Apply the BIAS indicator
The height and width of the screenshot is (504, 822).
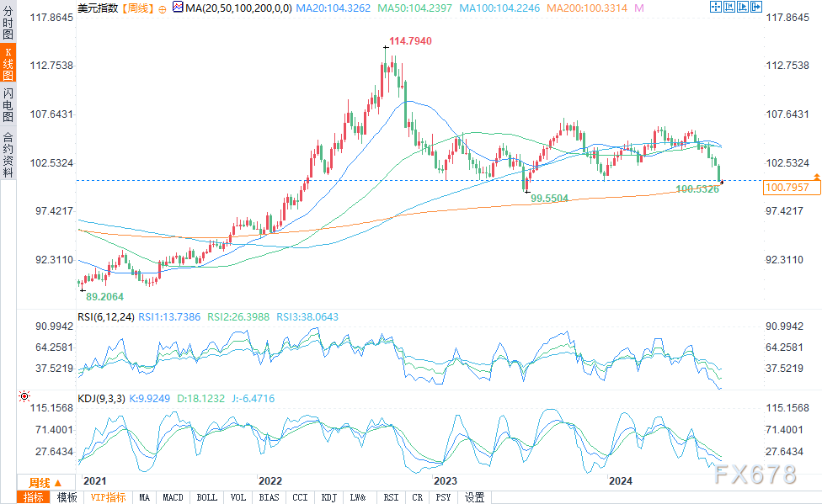(x=269, y=497)
